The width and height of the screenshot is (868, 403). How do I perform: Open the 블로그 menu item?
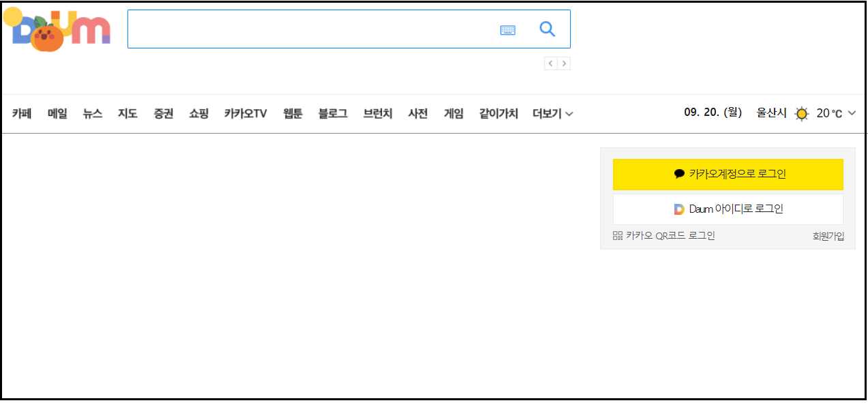tap(333, 114)
